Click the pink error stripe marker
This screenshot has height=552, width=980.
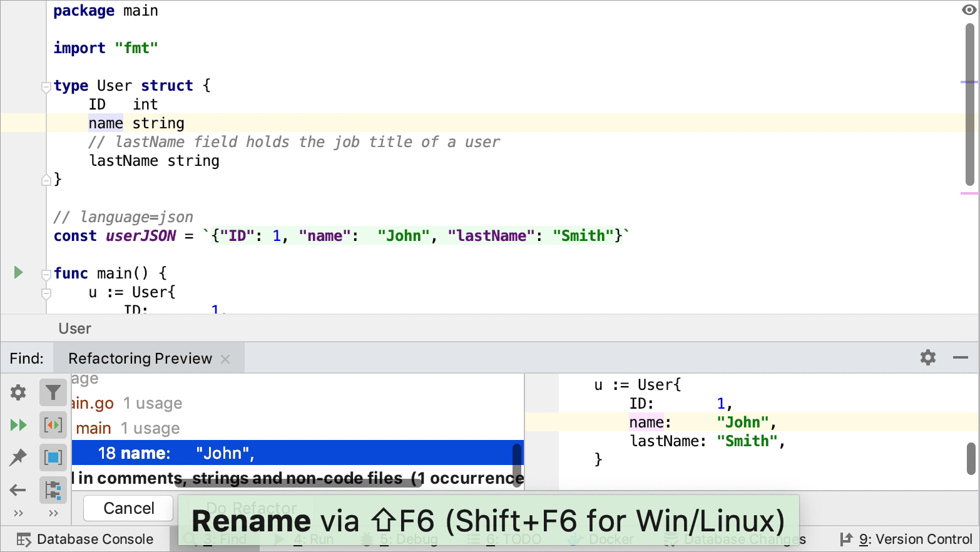(x=969, y=193)
